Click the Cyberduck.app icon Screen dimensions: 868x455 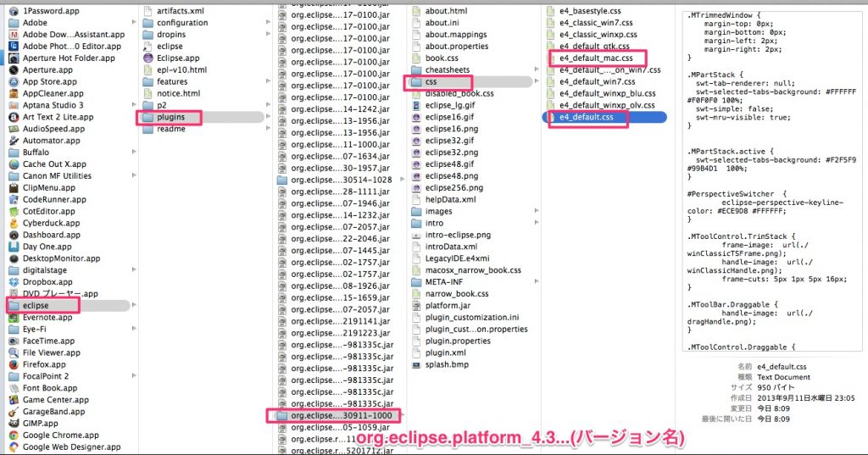click(14, 223)
